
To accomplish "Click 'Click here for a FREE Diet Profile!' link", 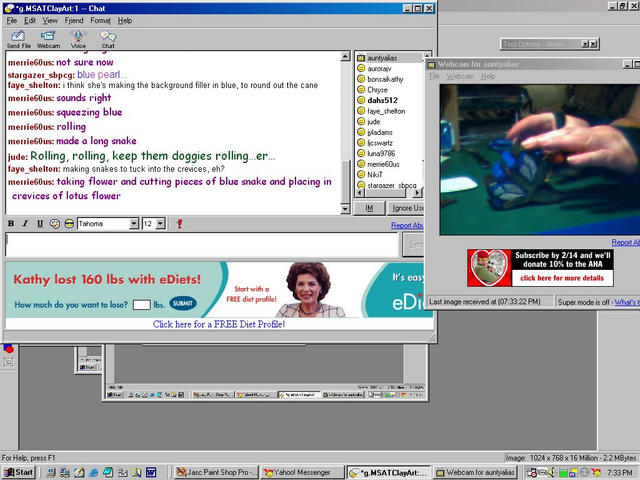I will [219, 324].
